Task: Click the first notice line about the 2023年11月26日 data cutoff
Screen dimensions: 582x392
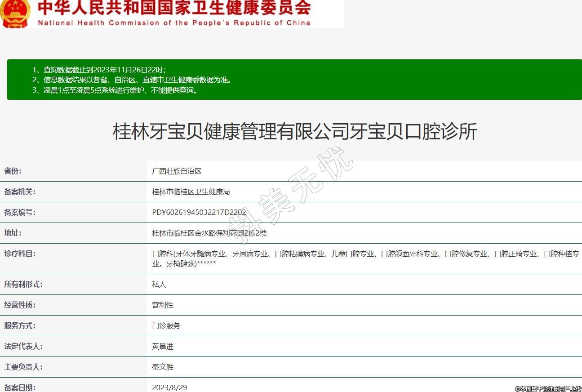Action: point(100,70)
